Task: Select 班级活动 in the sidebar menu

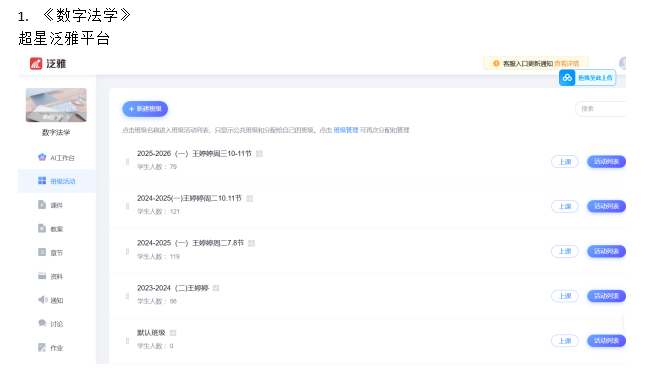Action: [57, 181]
